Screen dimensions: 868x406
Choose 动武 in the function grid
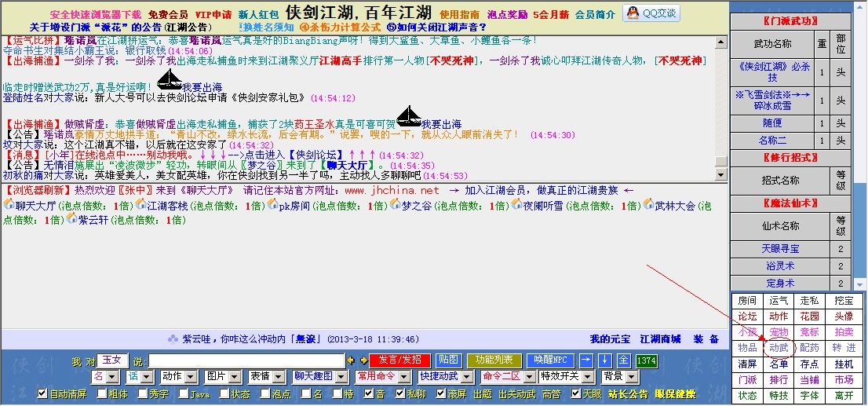tap(779, 348)
